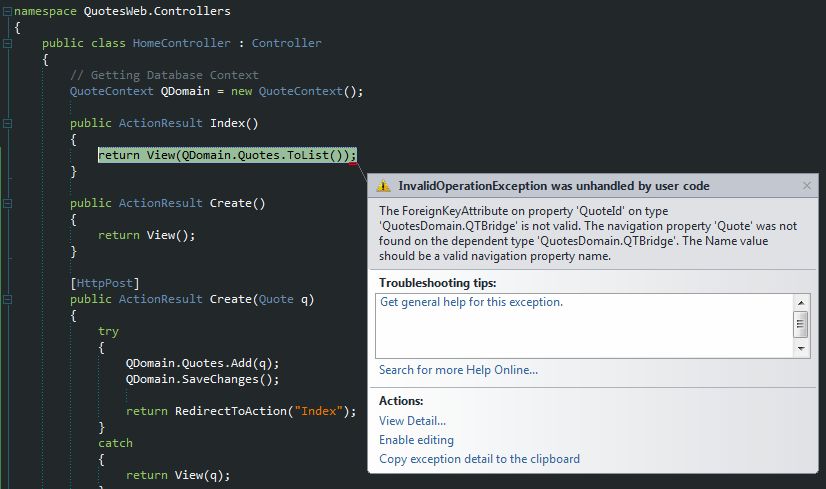Click the 'Actions:' heading
This screenshot has height=489, width=826.
[x=401, y=401]
